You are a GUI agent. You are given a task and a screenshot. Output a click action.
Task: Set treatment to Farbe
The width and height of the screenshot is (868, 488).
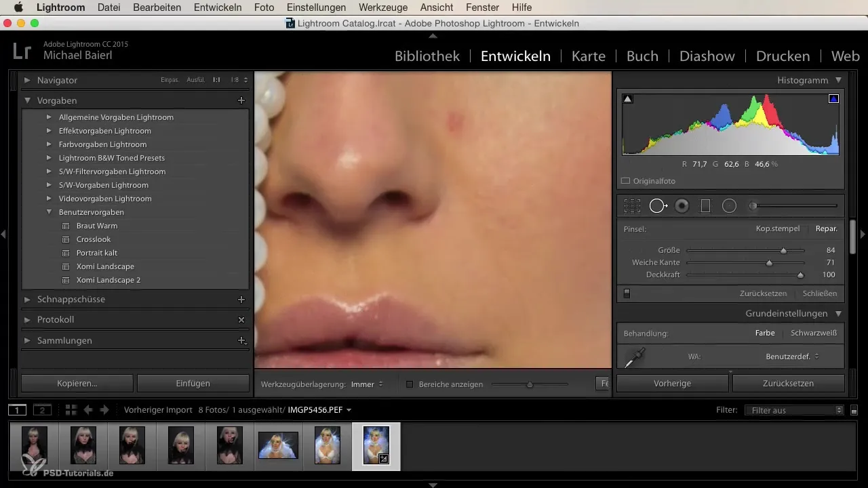point(765,333)
